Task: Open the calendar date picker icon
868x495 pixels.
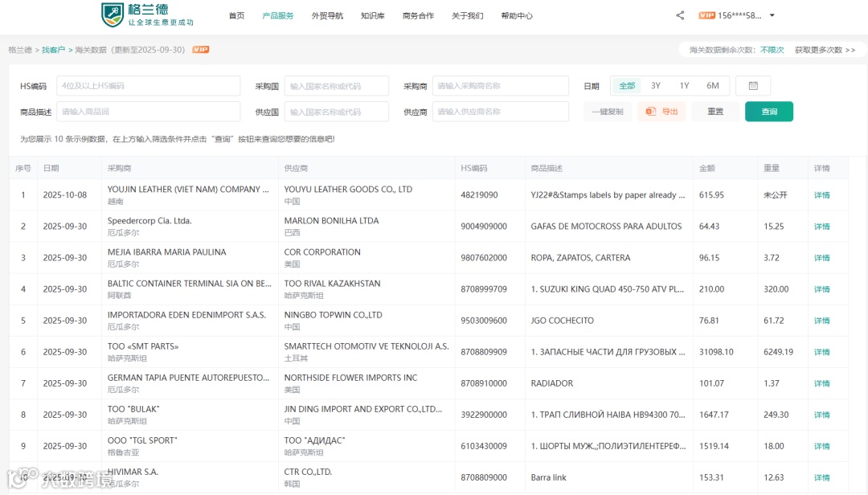Action: [x=753, y=86]
